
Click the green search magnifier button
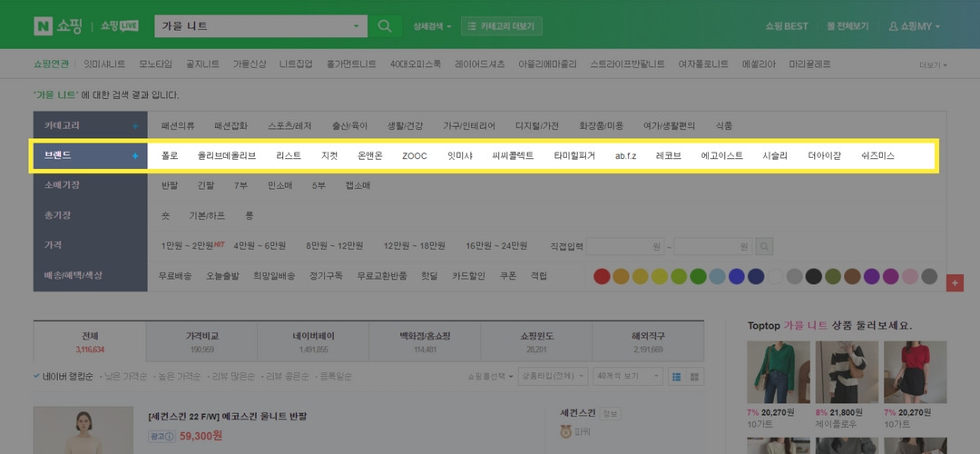click(385, 26)
